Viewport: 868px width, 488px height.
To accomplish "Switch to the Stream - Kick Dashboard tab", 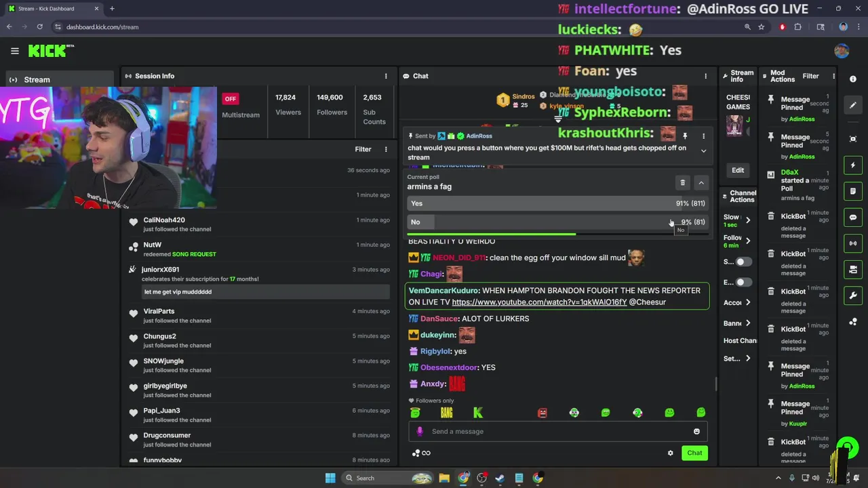I will [54, 9].
